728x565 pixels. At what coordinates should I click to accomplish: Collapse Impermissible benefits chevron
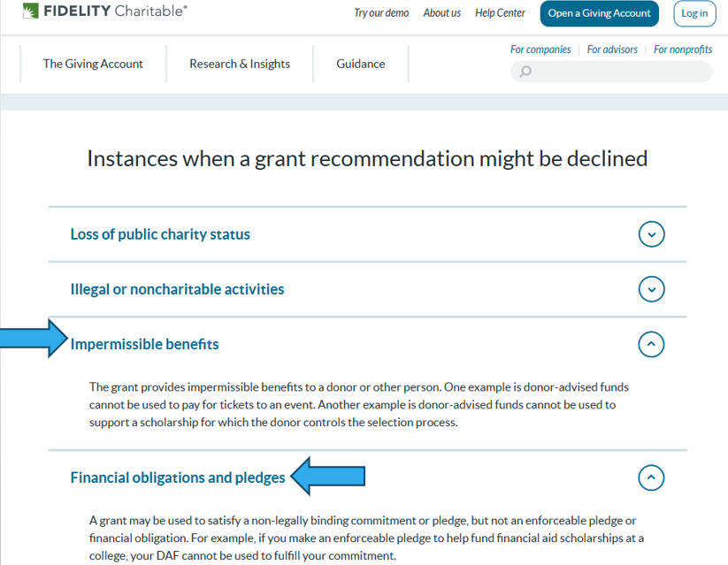[651, 344]
